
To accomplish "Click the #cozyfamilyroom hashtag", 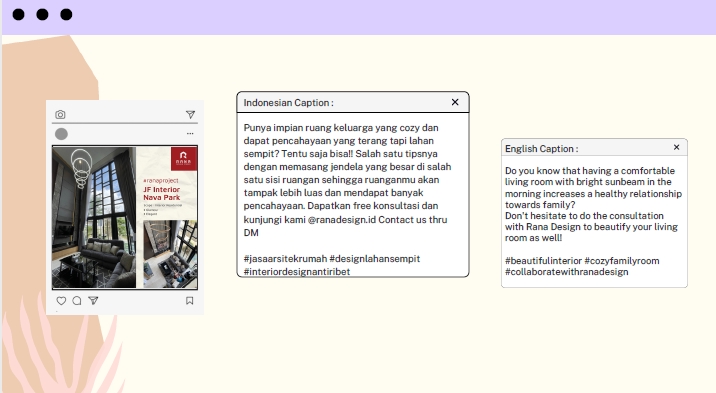I will [622, 261].
